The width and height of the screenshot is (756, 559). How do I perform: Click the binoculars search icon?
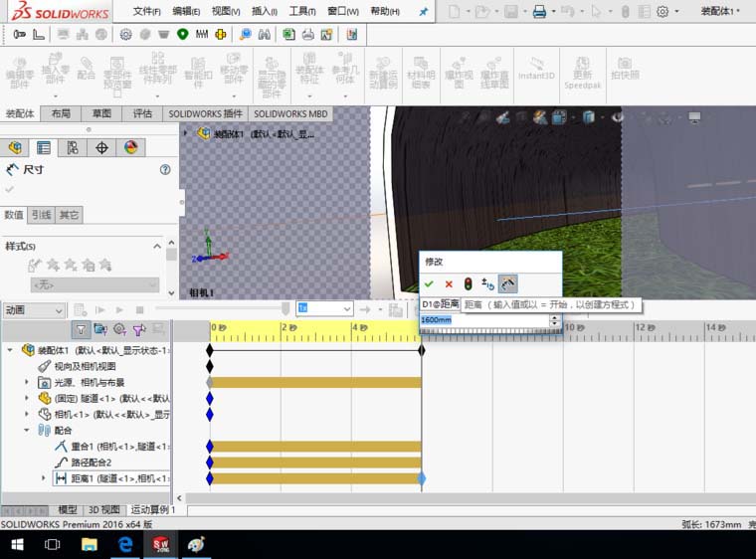tap(265, 34)
